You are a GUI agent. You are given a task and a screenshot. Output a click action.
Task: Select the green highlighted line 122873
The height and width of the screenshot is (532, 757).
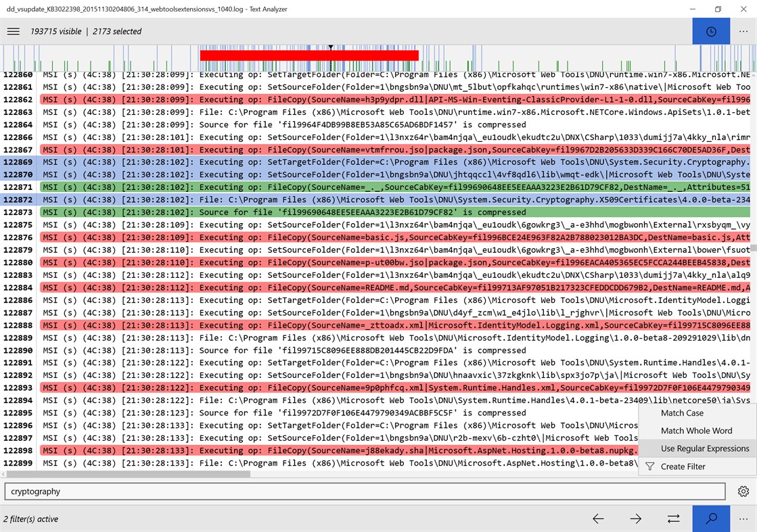377,212
